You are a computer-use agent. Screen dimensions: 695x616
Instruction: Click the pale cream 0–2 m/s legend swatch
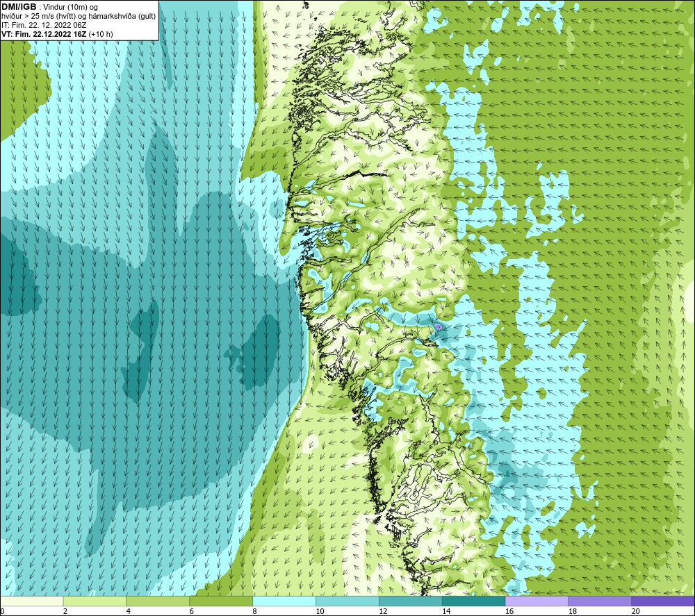(31, 601)
